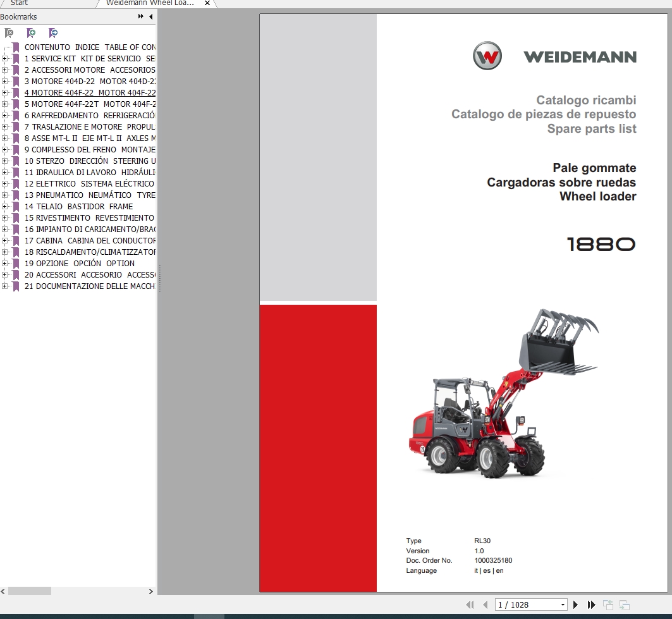Open bookmark 16 IMPIANTO DI CARICAMENTO
The height and width of the screenshot is (619, 672).
(x=90, y=230)
